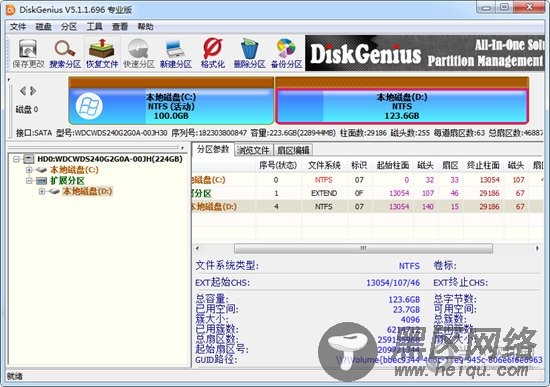Screen dimensions: 550x387
Task: Click the 0F identifier in EXTEND row
Action: point(359,193)
